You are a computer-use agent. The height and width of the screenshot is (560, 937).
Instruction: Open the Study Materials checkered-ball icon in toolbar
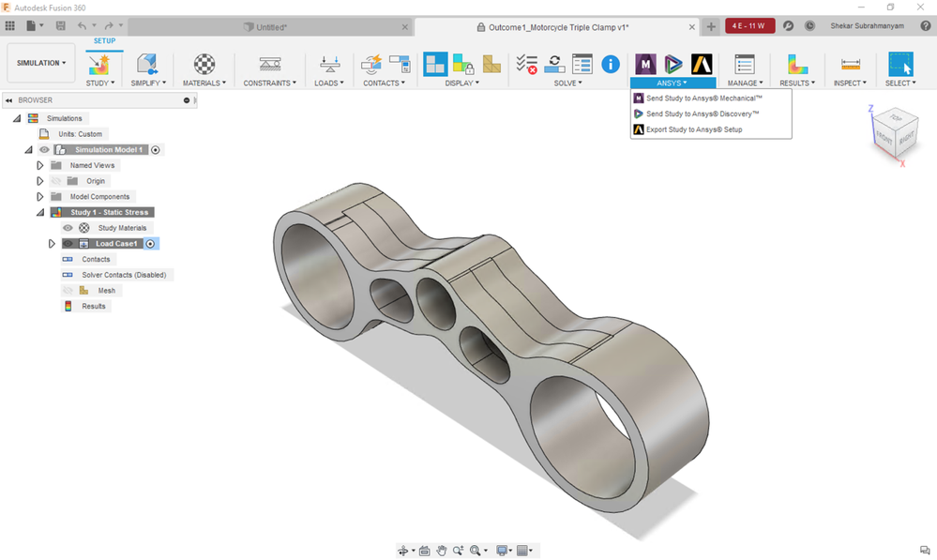(204, 64)
